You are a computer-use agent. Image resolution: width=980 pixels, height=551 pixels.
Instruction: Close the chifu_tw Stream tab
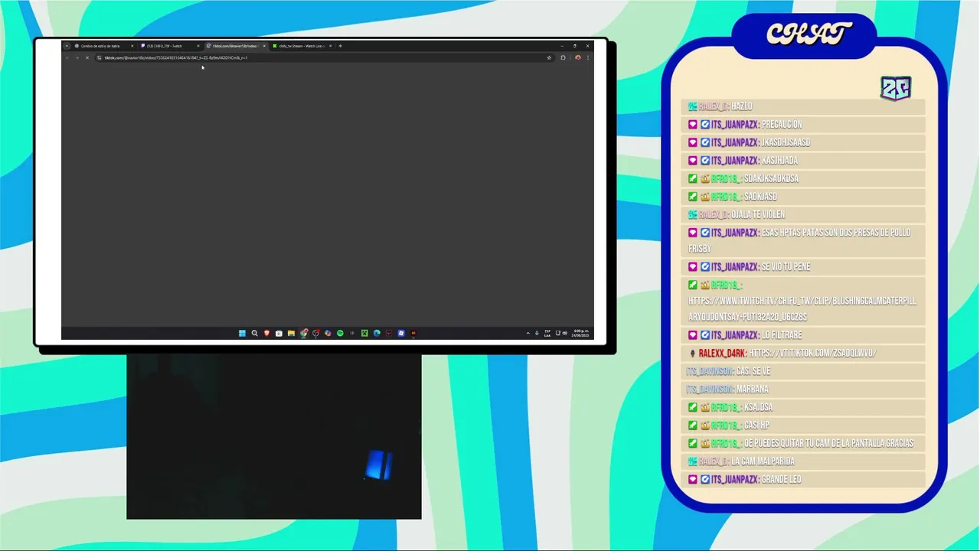331,46
